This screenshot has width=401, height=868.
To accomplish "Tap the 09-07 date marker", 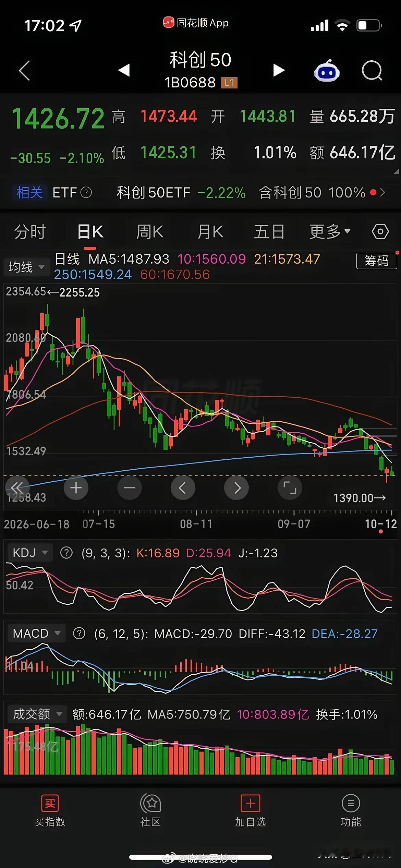I will pyautogui.click(x=294, y=524).
